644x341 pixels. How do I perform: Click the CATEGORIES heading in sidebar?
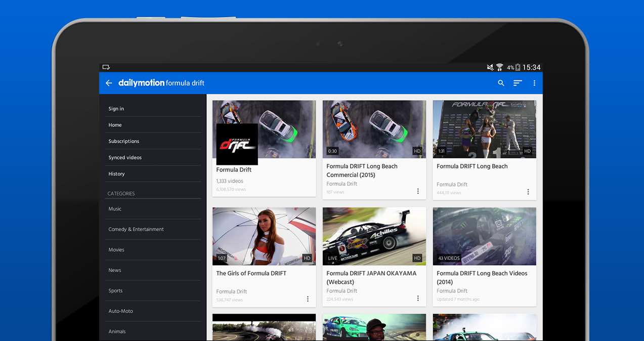(121, 194)
